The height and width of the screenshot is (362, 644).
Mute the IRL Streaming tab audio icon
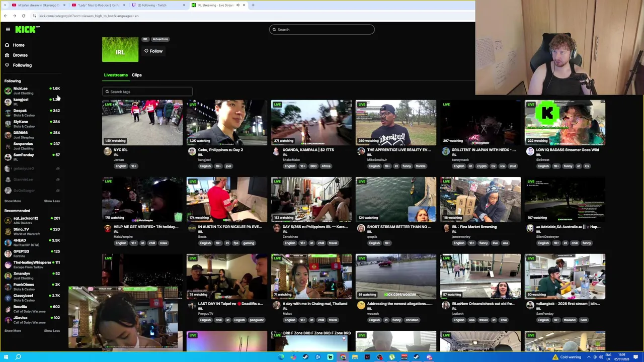tap(238, 5)
